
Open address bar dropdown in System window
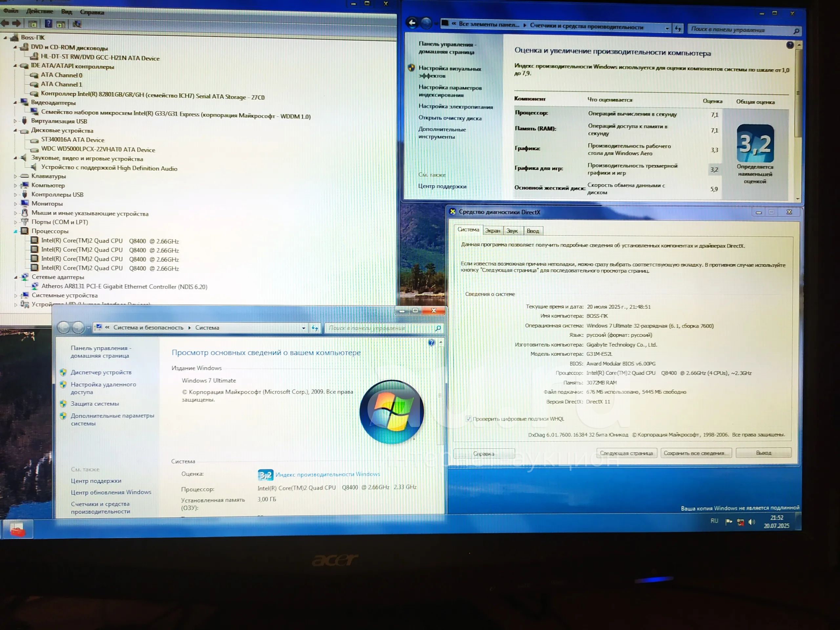click(304, 328)
